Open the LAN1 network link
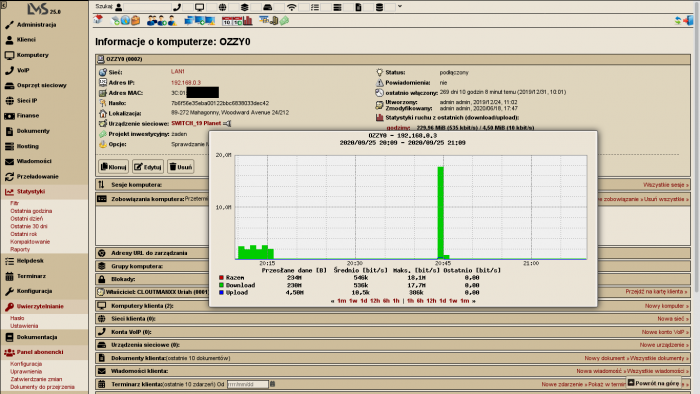This screenshot has height=394, width=700. coord(177,71)
